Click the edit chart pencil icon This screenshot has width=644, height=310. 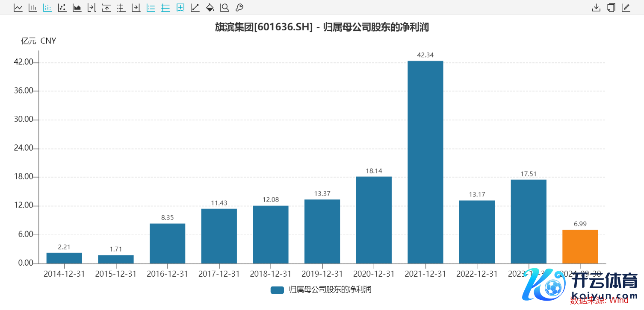626,8
